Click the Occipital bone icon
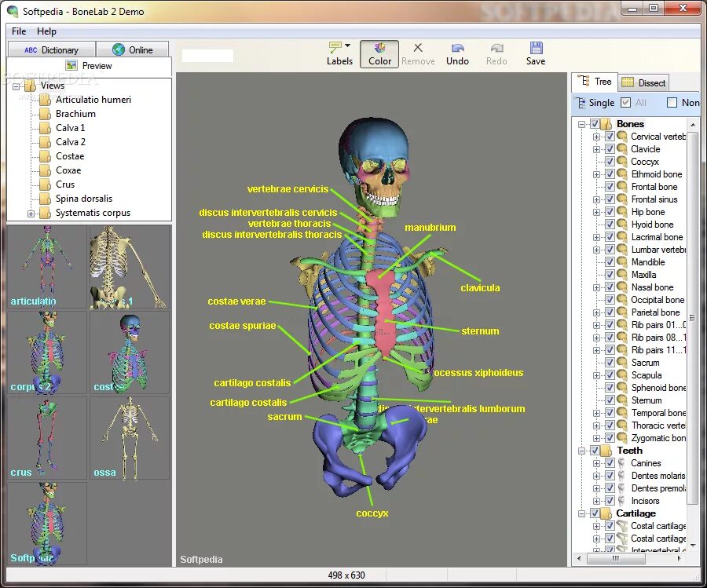Viewport: 707px width, 588px height. (622, 299)
